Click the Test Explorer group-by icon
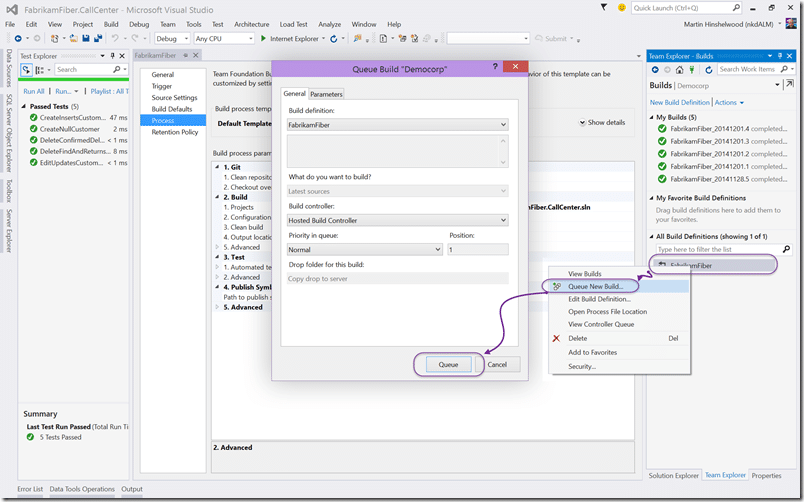This screenshot has height=502, width=804. [39, 70]
